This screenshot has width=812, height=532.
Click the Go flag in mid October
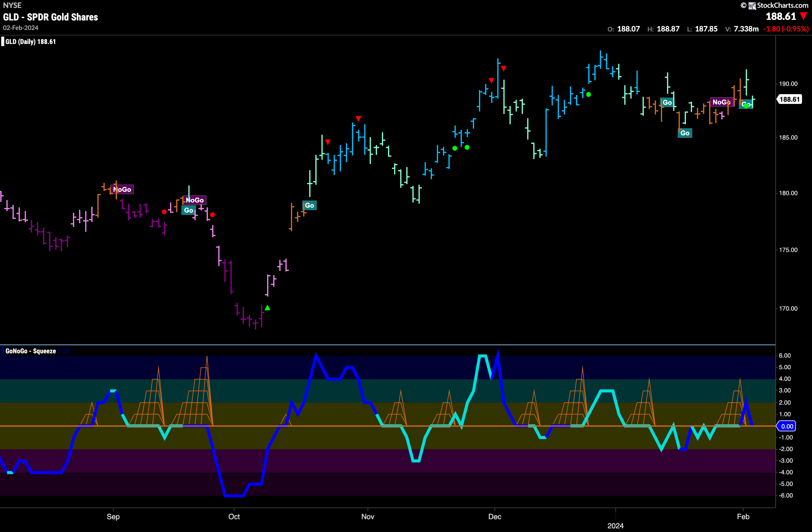[x=310, y=205]
